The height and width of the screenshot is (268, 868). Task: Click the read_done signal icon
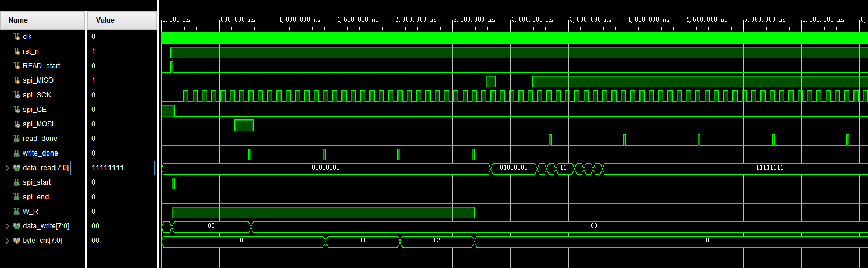[16, 139]
